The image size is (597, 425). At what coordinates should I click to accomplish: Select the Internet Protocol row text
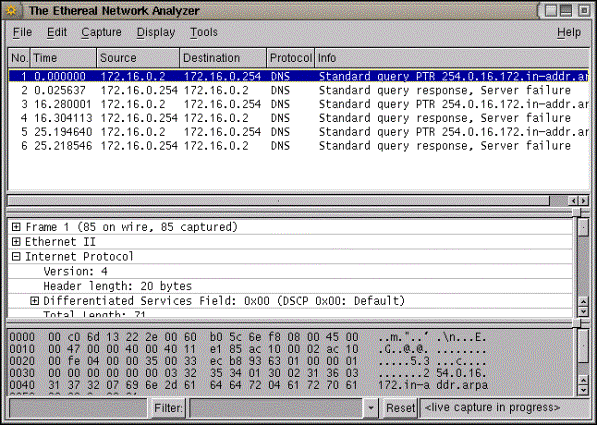tap(79, 257)
